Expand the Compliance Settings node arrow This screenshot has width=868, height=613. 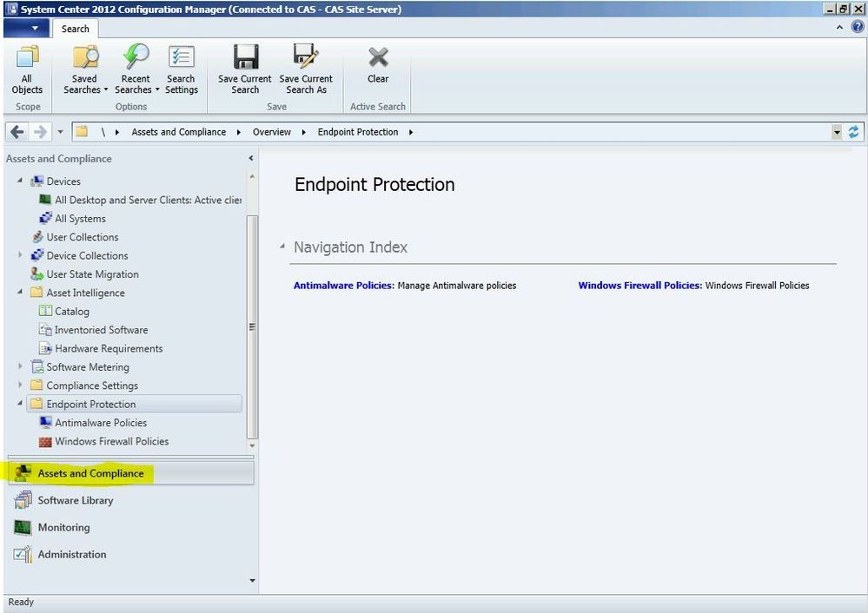pyautogui.click(x=20, y=385)
